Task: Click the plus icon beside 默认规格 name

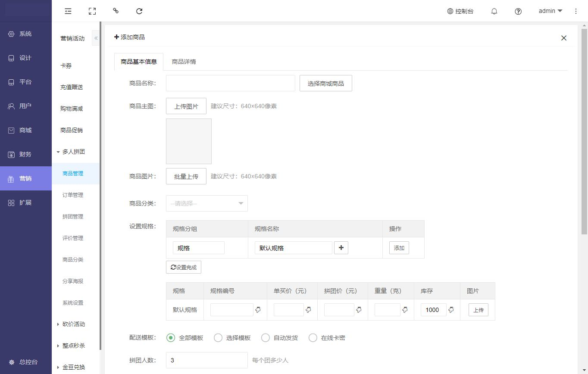Action: (x=341, y=248)
